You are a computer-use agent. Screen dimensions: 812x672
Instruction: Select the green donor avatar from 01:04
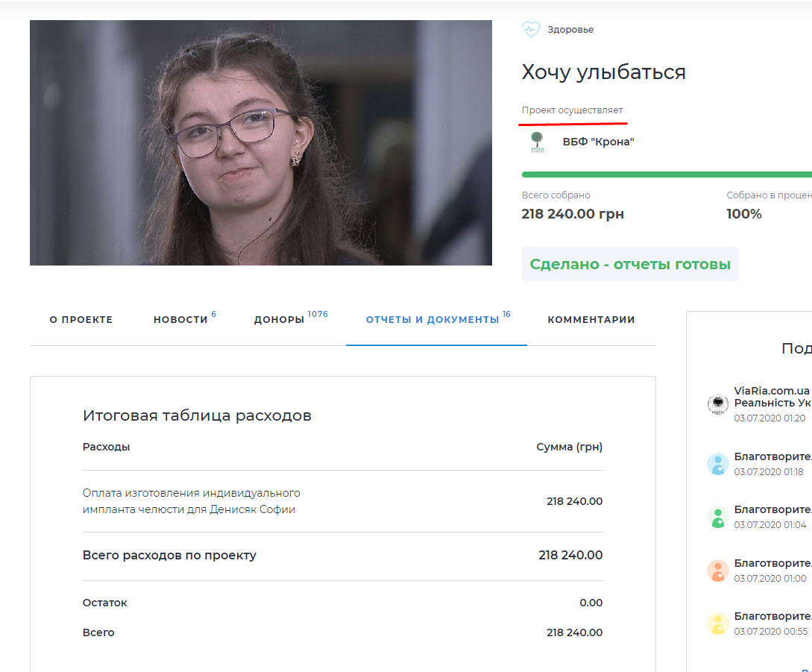717,517
